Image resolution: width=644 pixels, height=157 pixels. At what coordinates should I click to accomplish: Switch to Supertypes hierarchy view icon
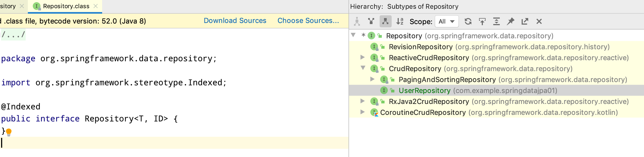371,21
